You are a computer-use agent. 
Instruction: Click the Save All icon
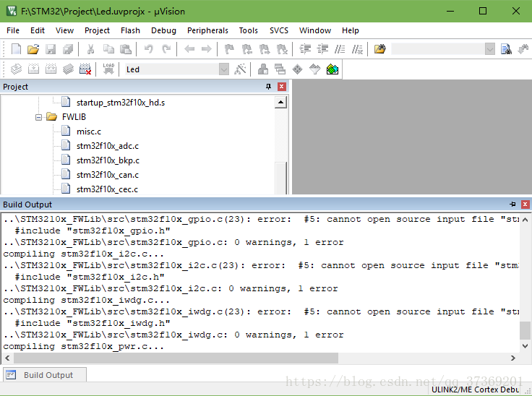[68, 49]
